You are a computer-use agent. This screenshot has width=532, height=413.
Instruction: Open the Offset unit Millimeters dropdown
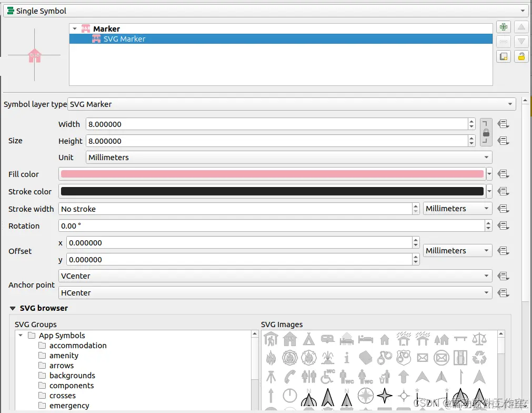tap(457, 251)
